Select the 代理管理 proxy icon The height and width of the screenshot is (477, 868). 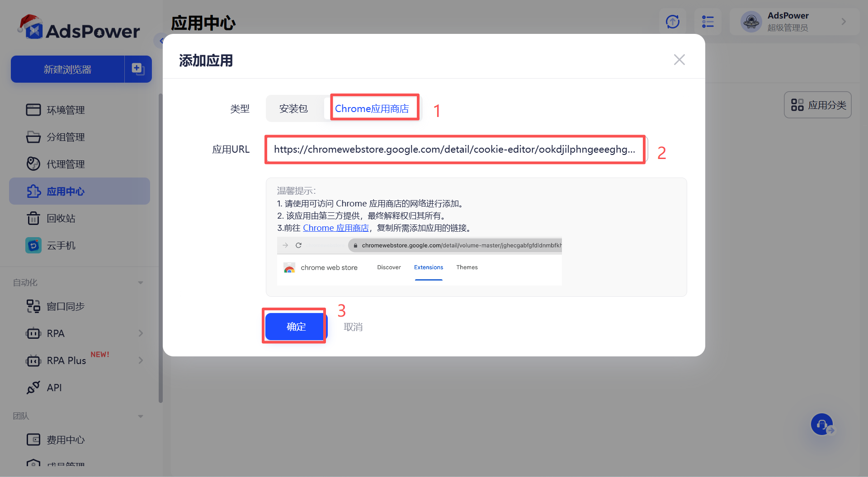tap(33, 164)
